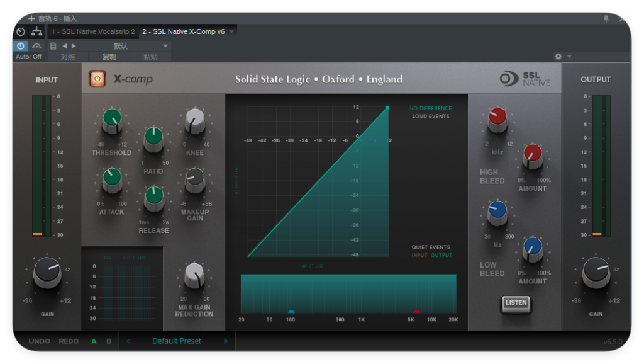
Task: Click the X-comp title text
Action: [133, 79]
